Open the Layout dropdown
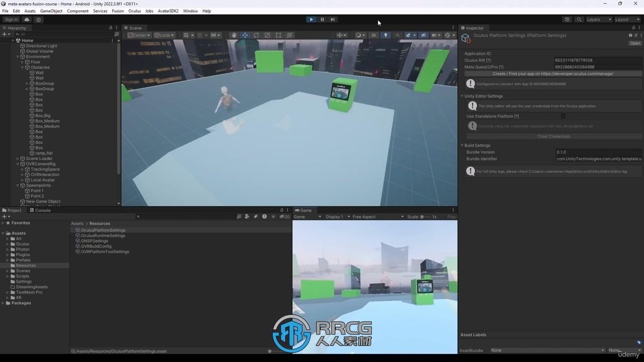This screenshot has width=644, height=362. (x=627, y=20)
